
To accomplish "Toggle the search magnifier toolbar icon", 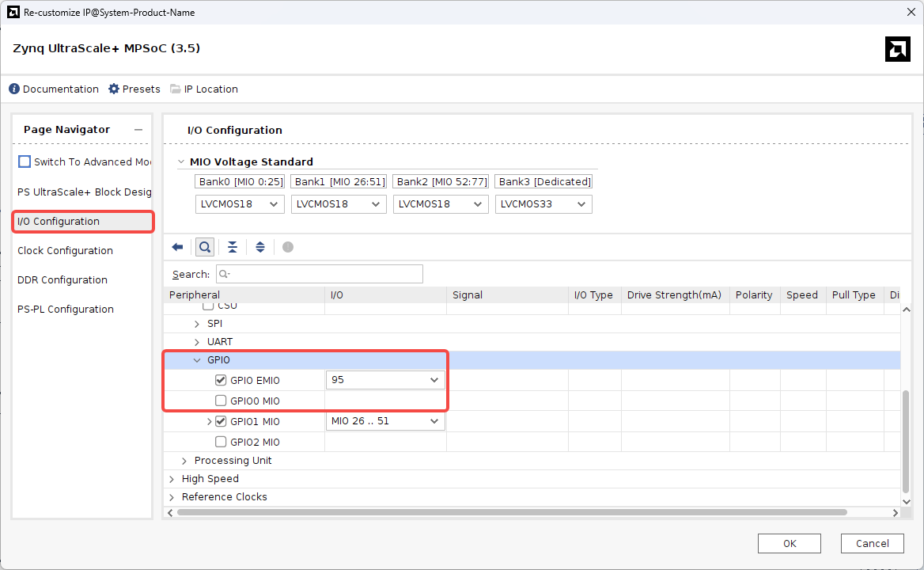I will [205, 247].
